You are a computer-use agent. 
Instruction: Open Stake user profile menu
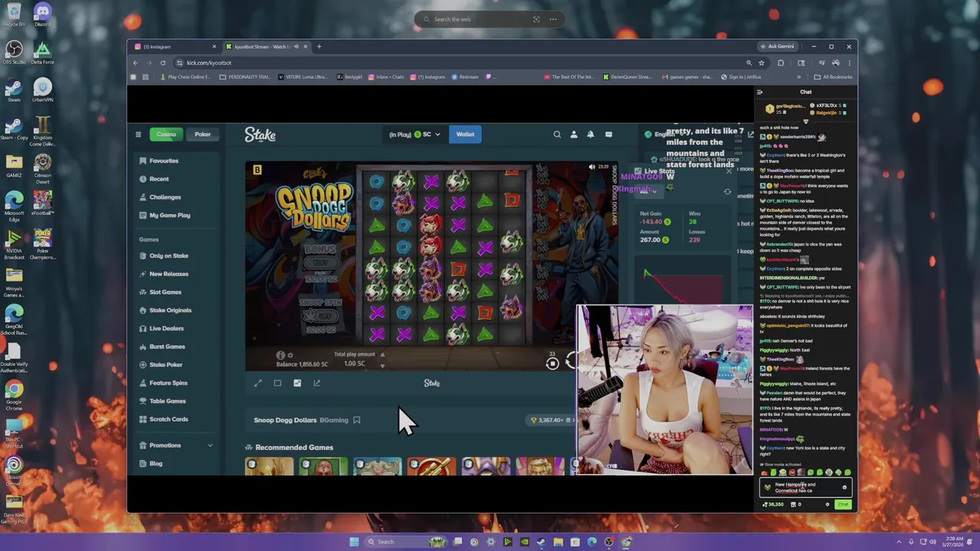(x=574, y=135)
